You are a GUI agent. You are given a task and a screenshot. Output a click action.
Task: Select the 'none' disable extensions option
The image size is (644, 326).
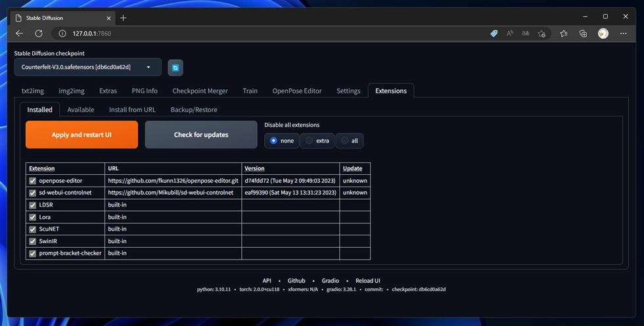(282, 141)
